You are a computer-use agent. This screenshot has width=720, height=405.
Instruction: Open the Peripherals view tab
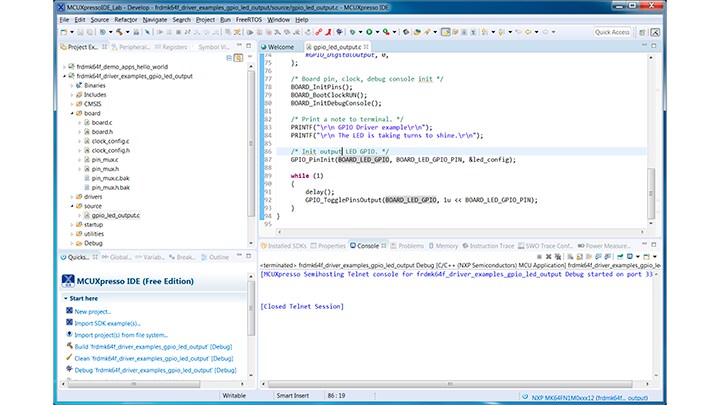135,47
